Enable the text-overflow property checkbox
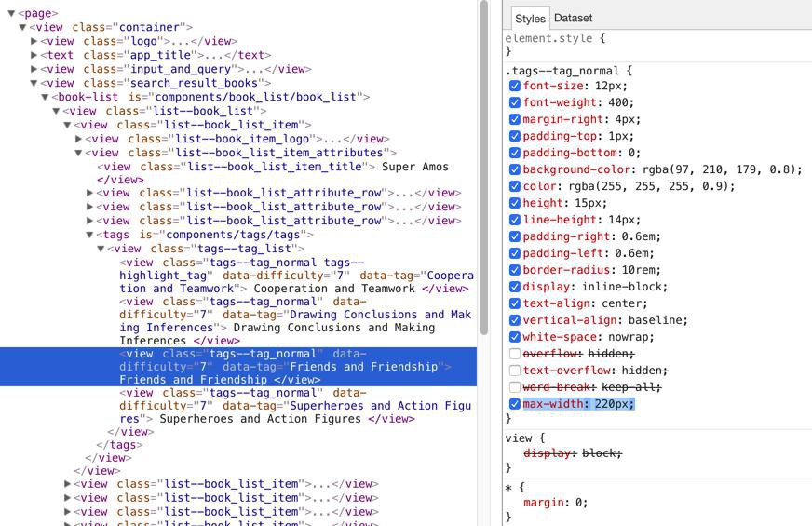Screen dimensions: 812x526 coord(515,371)
